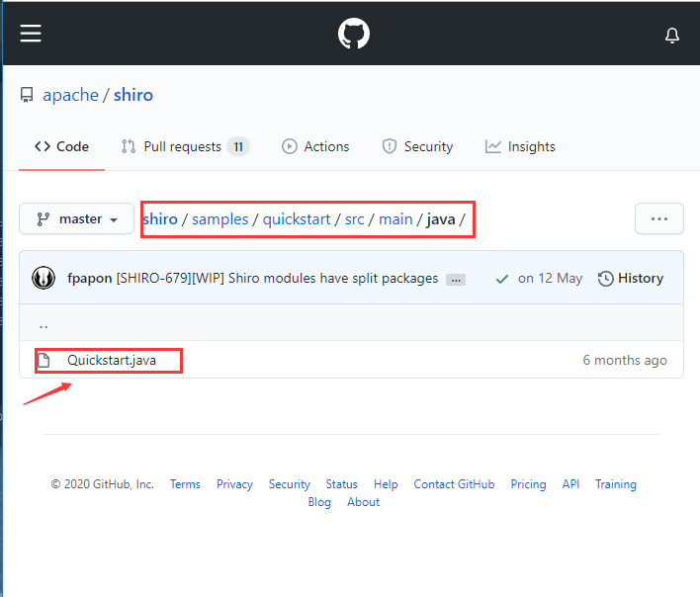The image size is (700, 597).
Task: Click the pull requests count badge 11
Action: click(238, 147)
